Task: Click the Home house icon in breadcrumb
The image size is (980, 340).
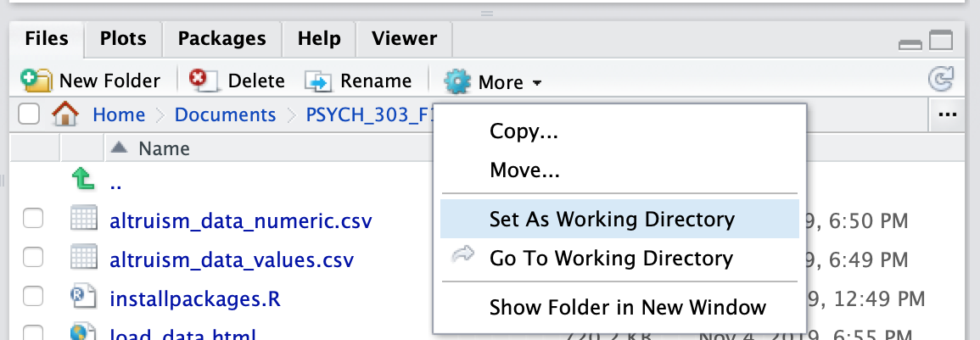Action: tap(65, 114)
